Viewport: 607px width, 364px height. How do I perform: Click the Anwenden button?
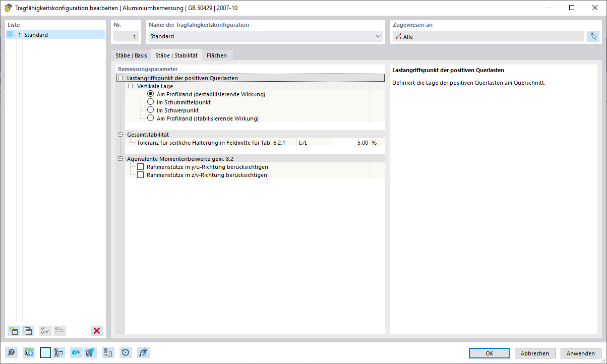point(581,353)
